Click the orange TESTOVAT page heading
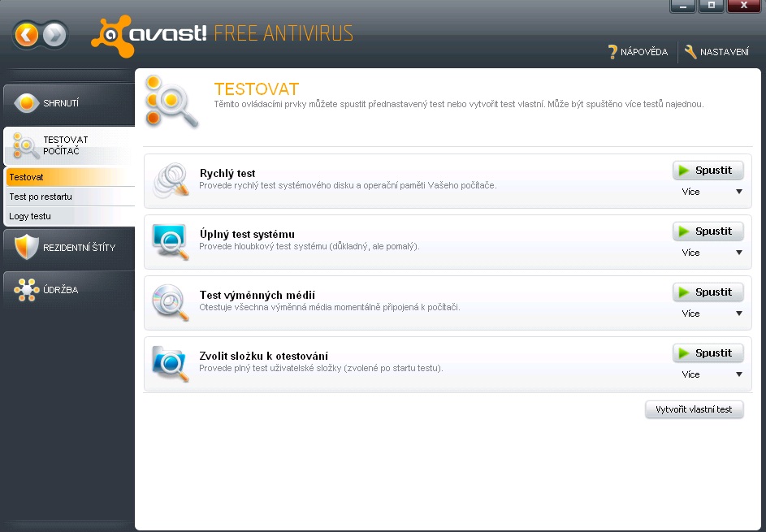 [257, 89]
